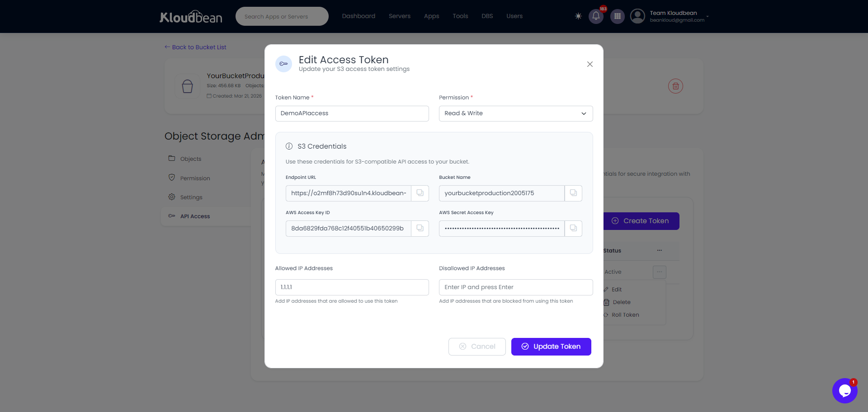Copy the AWS Access Key ID
Viewport: 868px width, 412px height.
[420, 228]
